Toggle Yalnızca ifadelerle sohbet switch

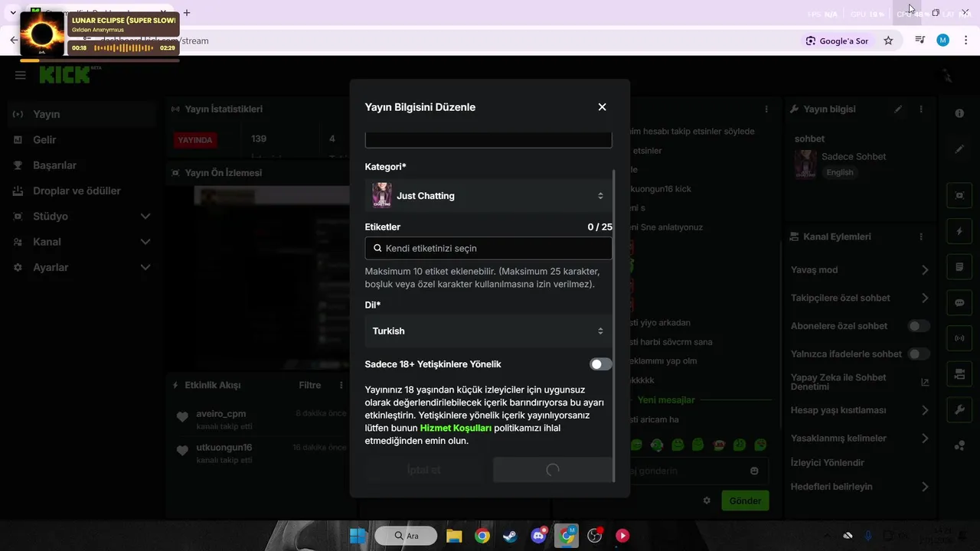918,354
